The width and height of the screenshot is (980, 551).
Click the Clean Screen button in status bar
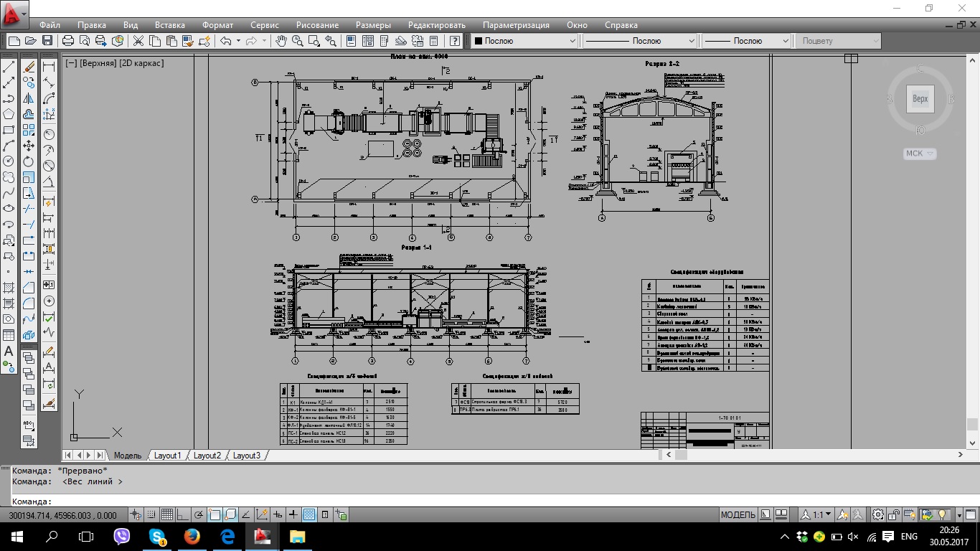pos(971,514)
